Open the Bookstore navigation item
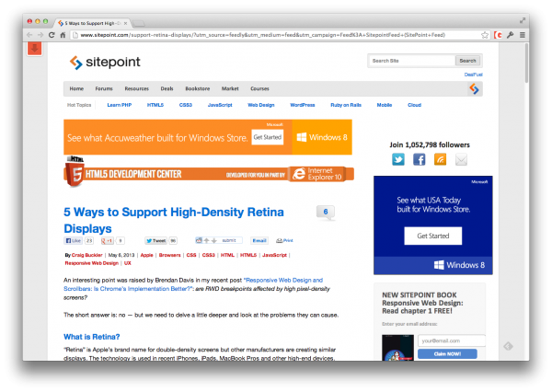The width and height of the screenshot is (552, 392). coord(198,88)
